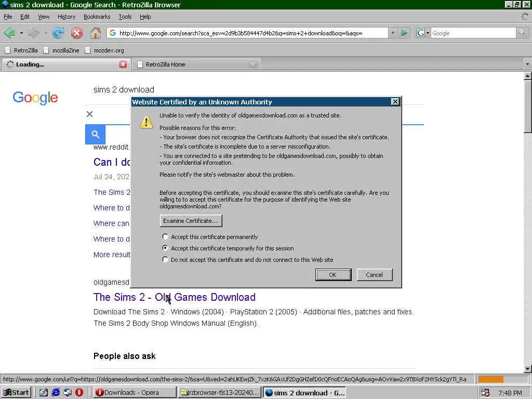Viewport: 532px width, 399px height.
Task: Clear the search query with the X icon
Action: (x=89, y=114)
